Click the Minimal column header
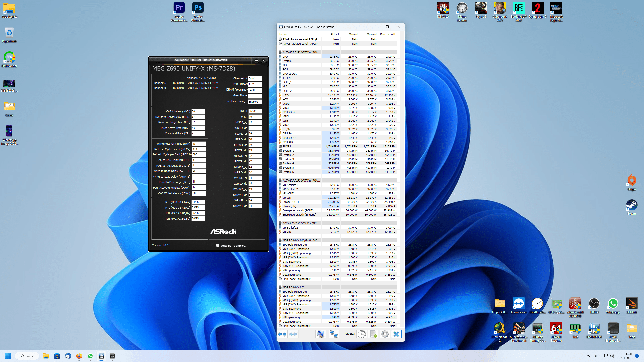644x362 pixels. (350, 34)
